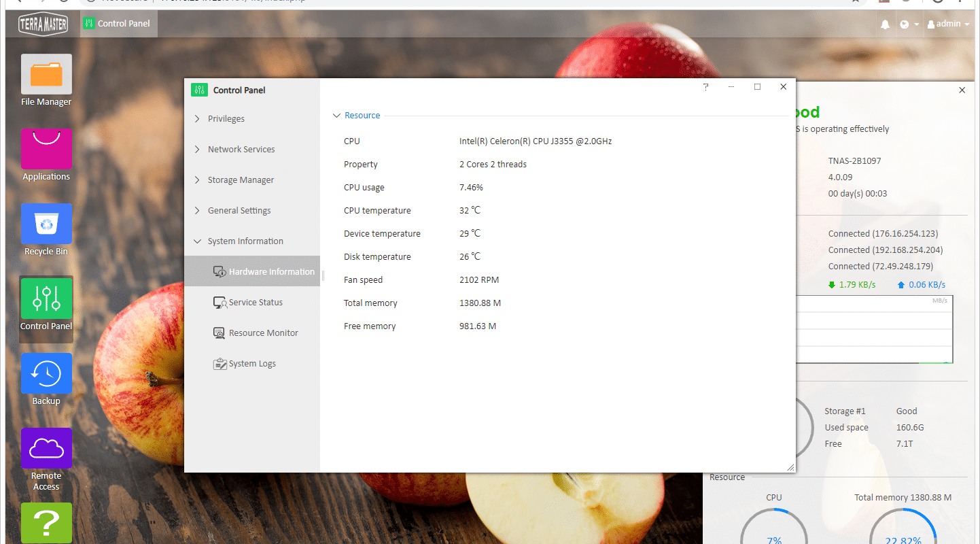Click the Free memory value 981.63 M
Viewport: 980px width, 544px height.
coord(478,326)
